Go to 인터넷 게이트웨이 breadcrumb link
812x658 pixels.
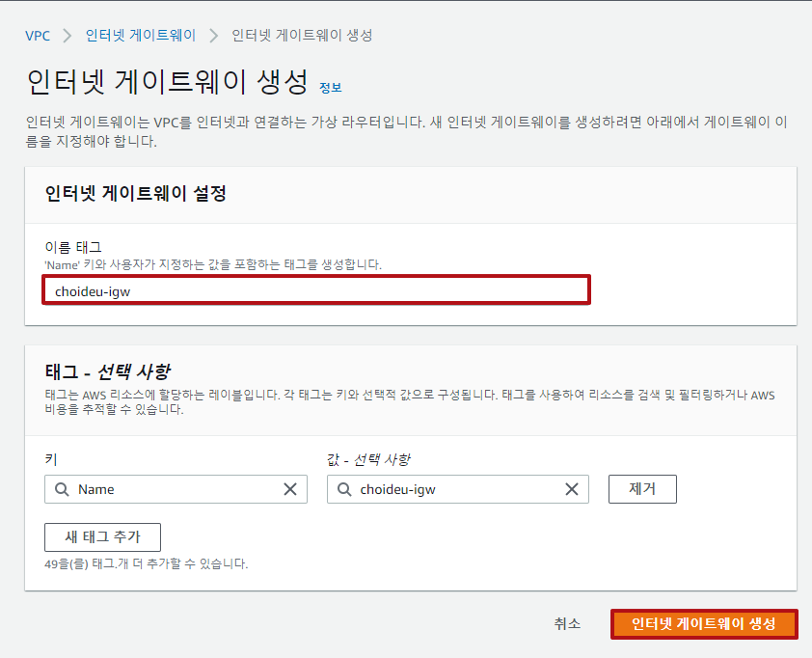coord(141,36)
